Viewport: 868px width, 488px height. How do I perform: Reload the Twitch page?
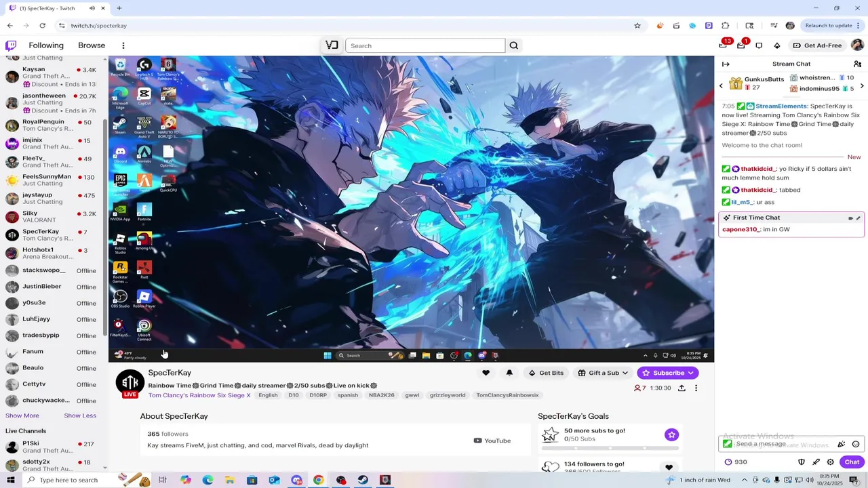(x=42, y=26)
